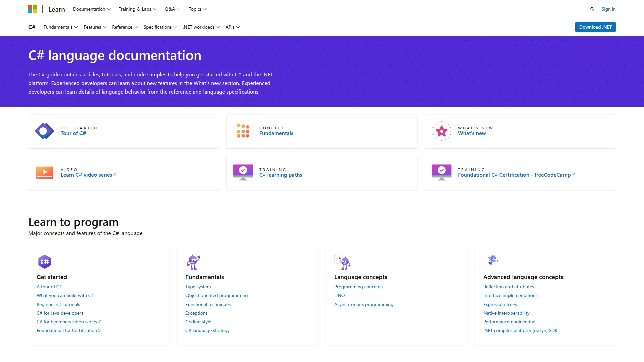644x362 pixels.
Task: Open the Fundamentals concept card link
Action: 276,133
